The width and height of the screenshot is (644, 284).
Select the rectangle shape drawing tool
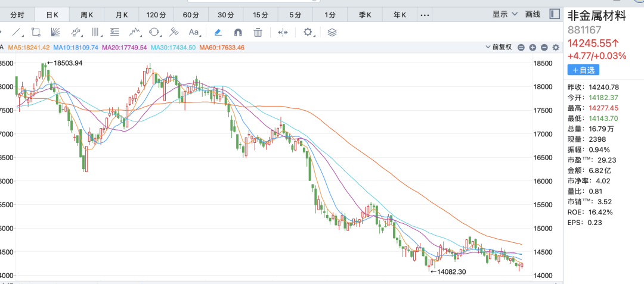tap(36, 32)
